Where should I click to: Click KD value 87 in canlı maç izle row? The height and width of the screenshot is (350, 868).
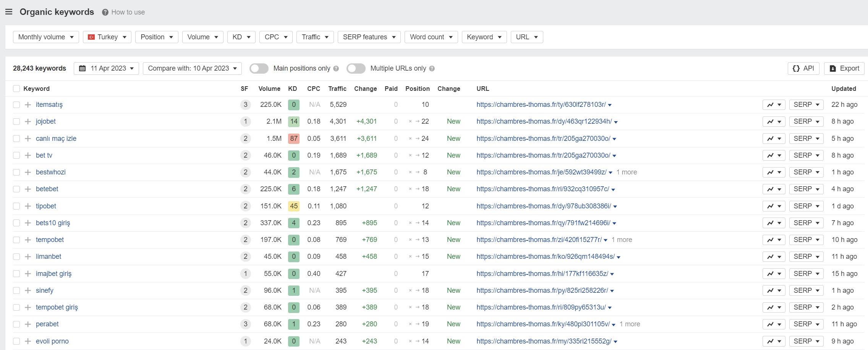point(293,139)
